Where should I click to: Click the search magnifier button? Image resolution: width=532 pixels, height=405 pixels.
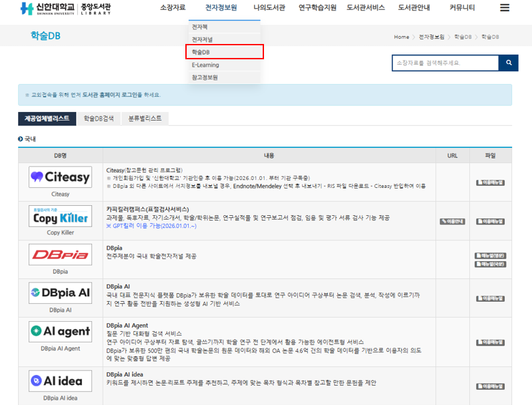(x=509, y=63)
